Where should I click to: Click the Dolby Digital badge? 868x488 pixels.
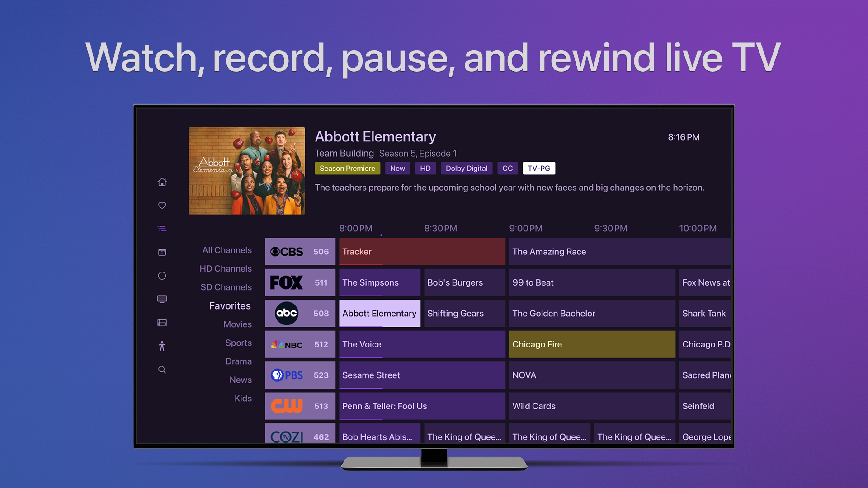tap(466, 168)
